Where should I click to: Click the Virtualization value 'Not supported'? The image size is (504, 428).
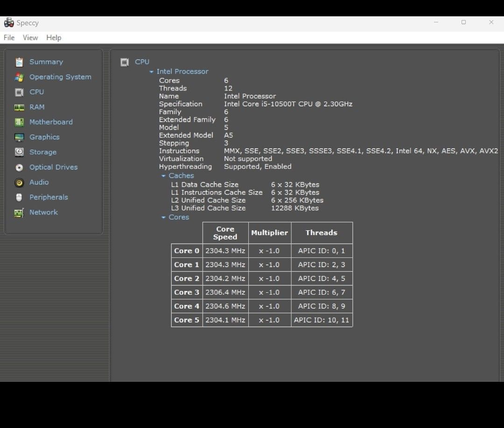click(248, 159)
